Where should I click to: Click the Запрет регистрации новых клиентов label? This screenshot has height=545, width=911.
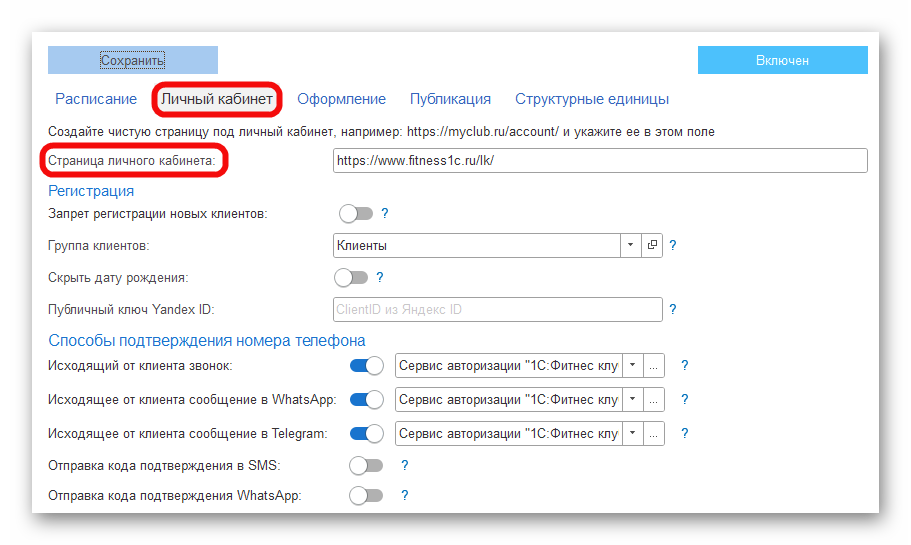point(157,214)
